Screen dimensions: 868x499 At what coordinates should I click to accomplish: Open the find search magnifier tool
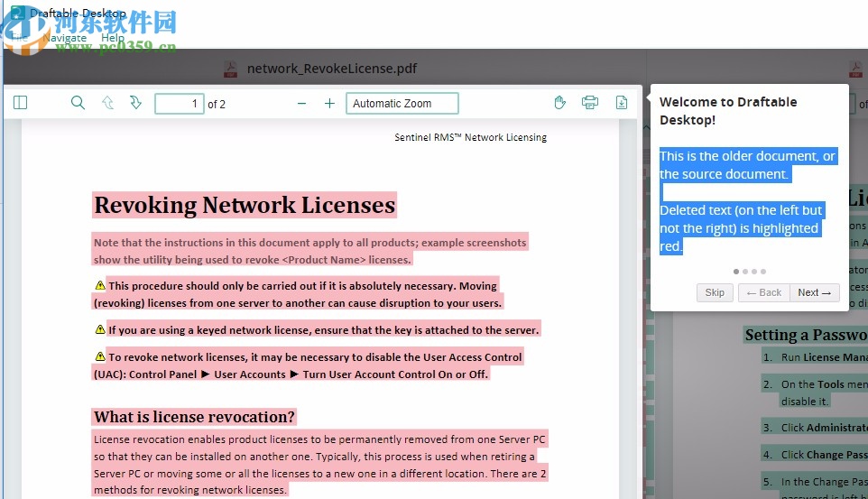coord(78,103)
